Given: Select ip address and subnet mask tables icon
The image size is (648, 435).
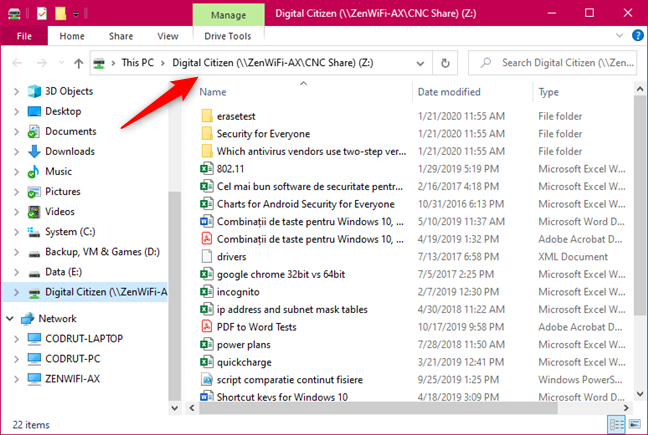Looking at the screenshot, I should tap(207, 309).
